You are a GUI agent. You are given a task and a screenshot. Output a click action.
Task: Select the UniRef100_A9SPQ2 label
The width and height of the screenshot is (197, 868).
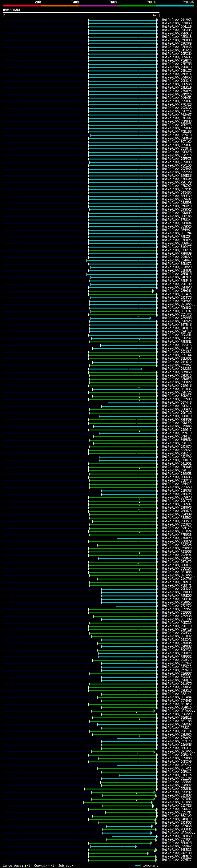point(176,792)
